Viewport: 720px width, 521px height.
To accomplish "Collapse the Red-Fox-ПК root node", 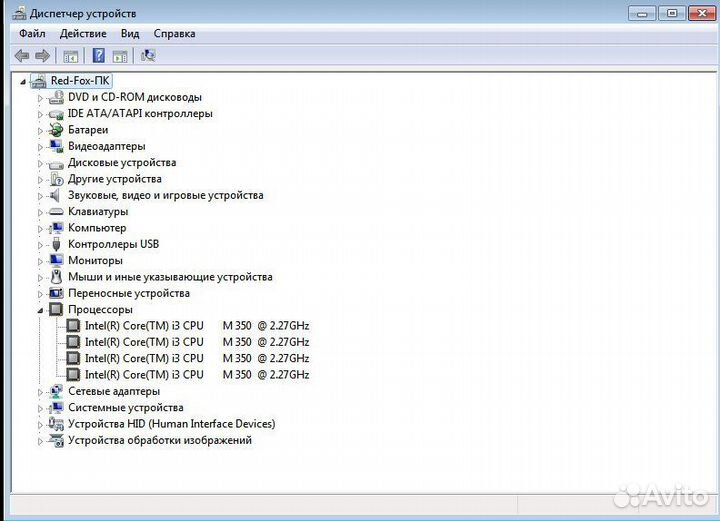I will coord(23,81).
